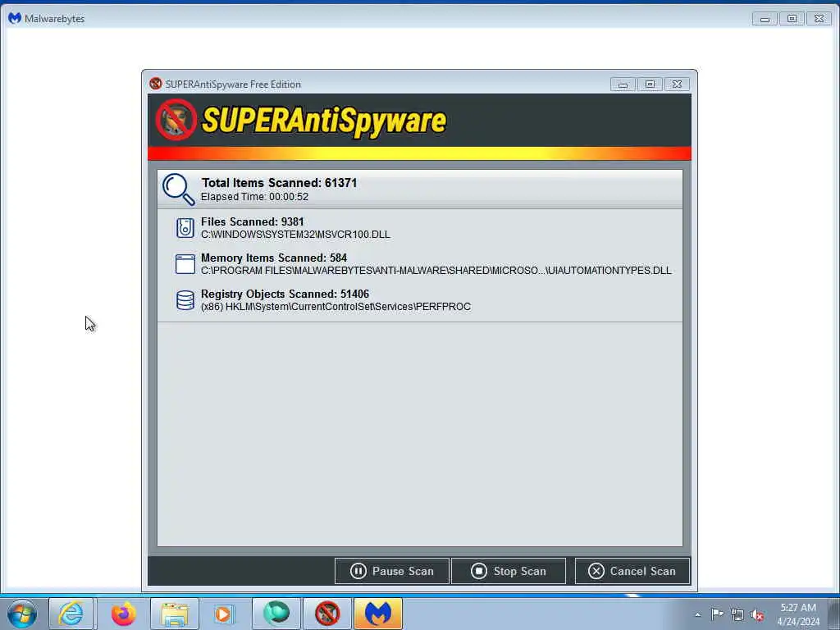Click the stop symbol in Stop Scan

pyautogui.click(x=479, y=571)
